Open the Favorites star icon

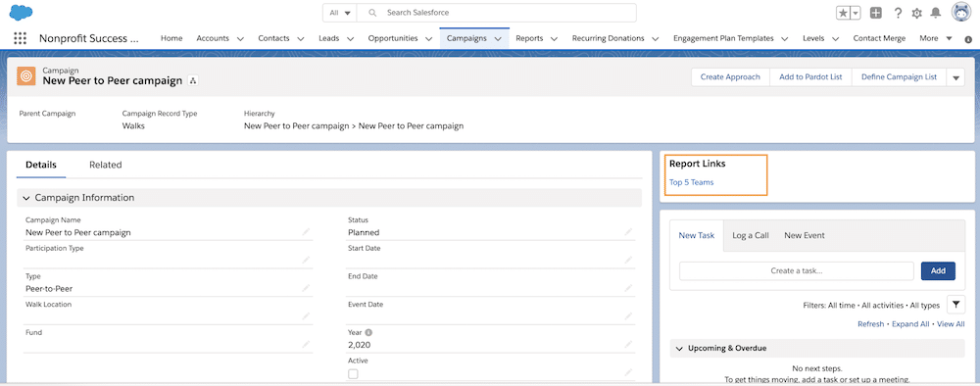(843, 13)
